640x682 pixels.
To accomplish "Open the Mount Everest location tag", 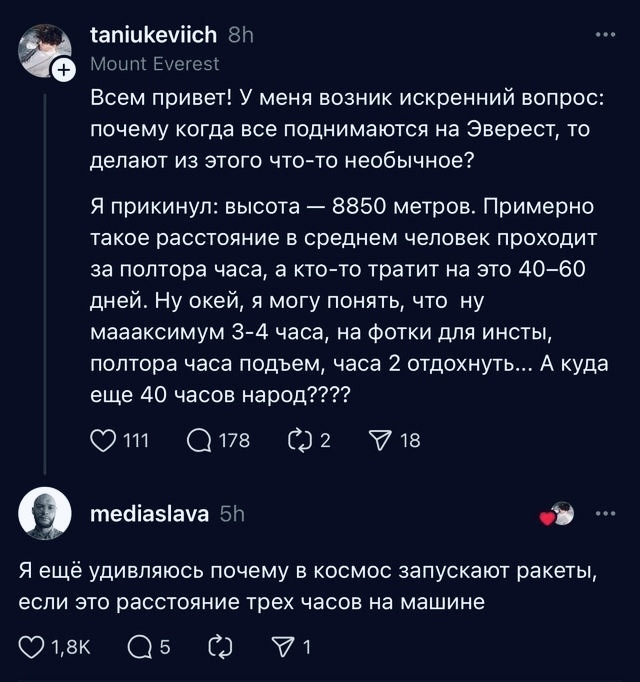I will click(x=155, y=64).
